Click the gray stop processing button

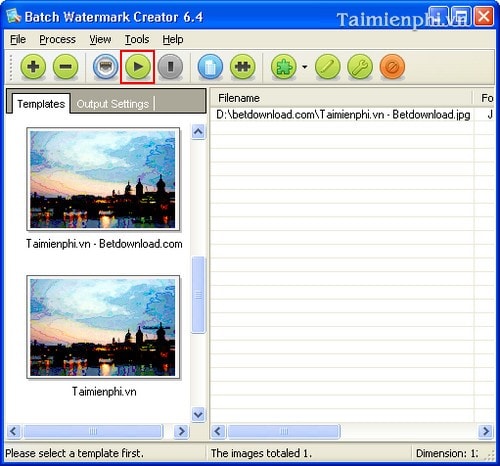point(170,67)
